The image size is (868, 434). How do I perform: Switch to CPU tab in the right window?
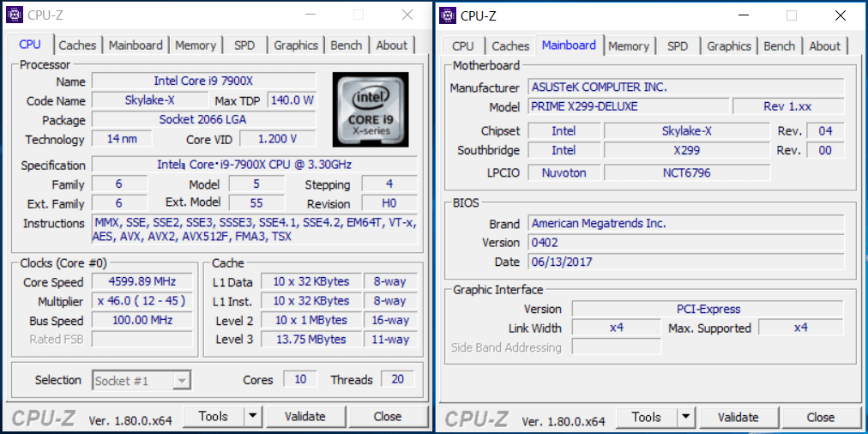click(x=463, y=46)
